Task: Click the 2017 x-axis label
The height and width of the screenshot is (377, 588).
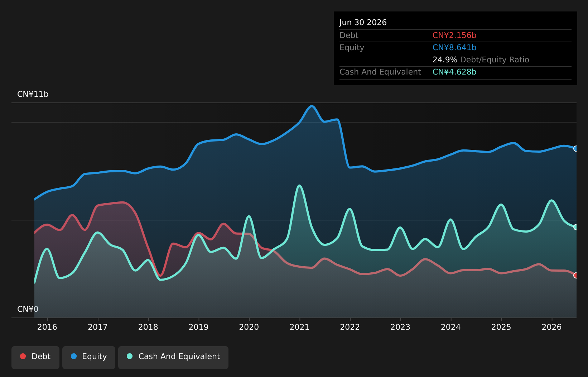Action: pyautogui.click(x=98, y=327)
